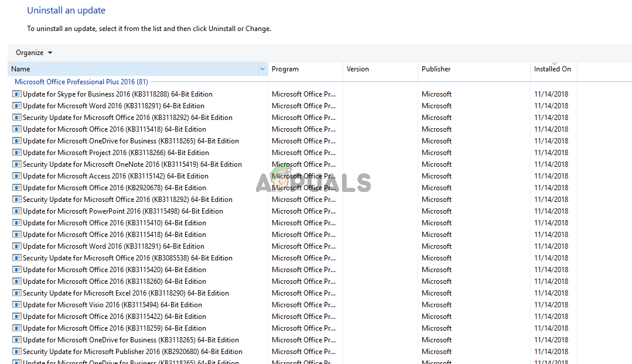
Task: Sort by the Name column header
Action: tap(133, 69)
